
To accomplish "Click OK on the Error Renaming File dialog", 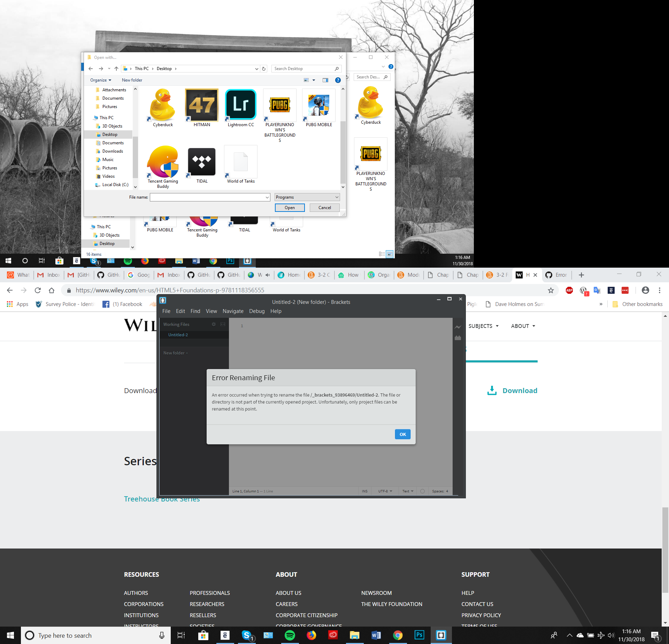I will (402, 434).
